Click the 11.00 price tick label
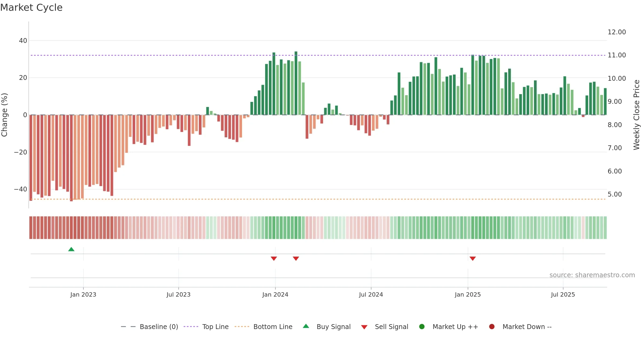644x362 pixels. tap(617, 55)
